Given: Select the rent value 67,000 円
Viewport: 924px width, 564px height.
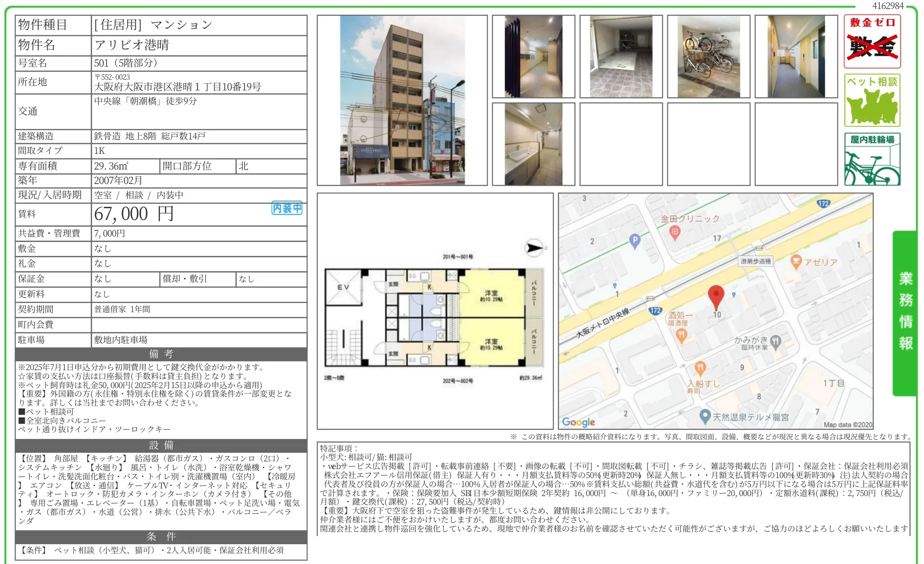Looking at the screenshot, I should [x=134, y=214].
